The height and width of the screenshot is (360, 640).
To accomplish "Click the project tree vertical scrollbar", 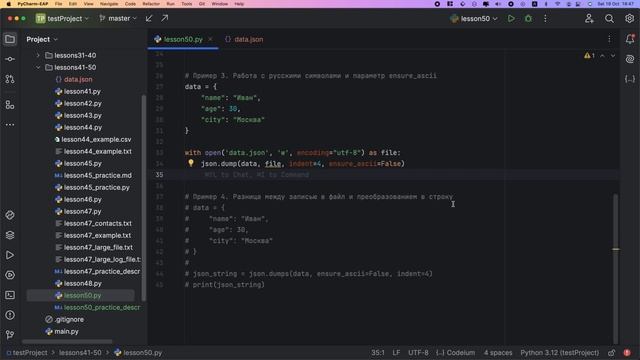I will (x=144, y=198).
